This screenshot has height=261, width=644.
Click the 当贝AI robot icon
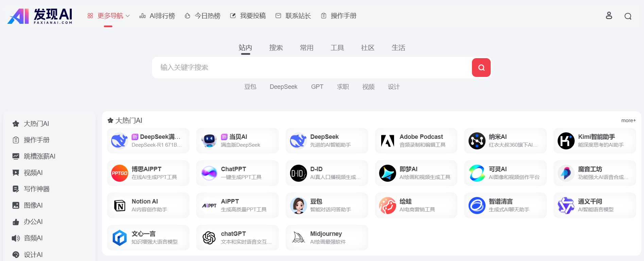[x=209, y=141]
